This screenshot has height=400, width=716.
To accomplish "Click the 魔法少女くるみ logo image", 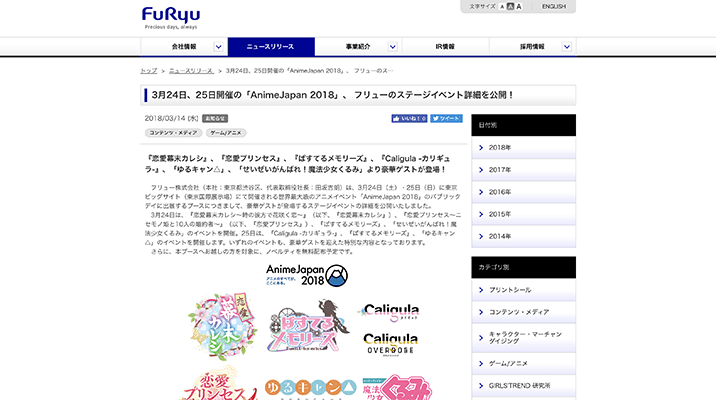I will point(397,388).
